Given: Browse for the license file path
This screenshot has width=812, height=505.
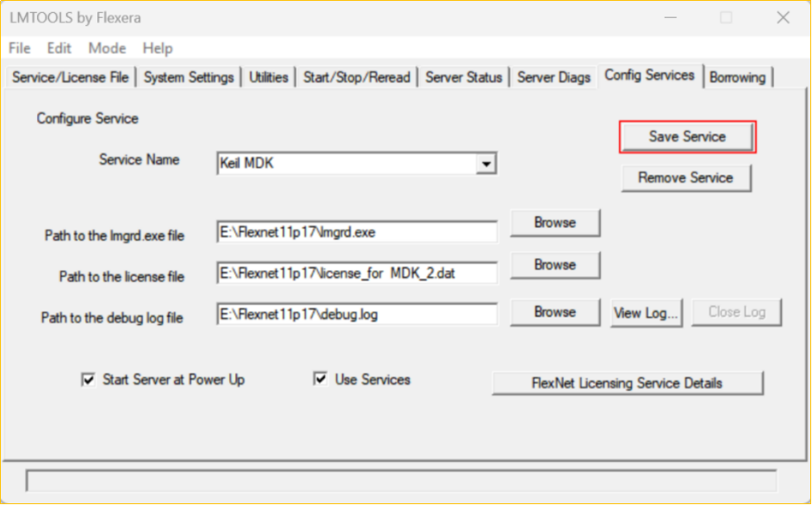Looking at the screenshot, I should click(555, 265).
